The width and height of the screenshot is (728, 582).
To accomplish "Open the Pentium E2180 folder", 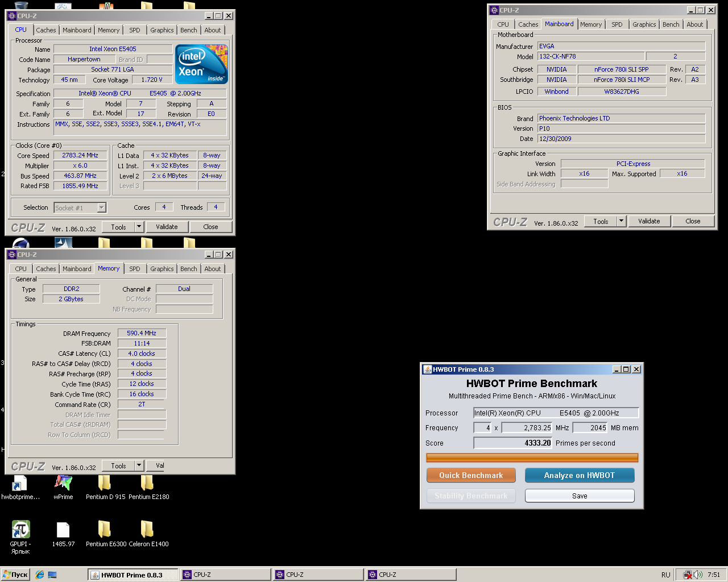I will click(148, 488).
